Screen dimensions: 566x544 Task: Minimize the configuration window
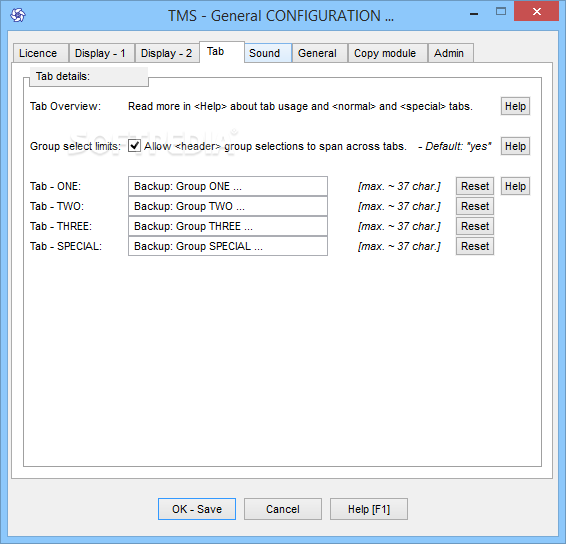click(x=474, y=14)
